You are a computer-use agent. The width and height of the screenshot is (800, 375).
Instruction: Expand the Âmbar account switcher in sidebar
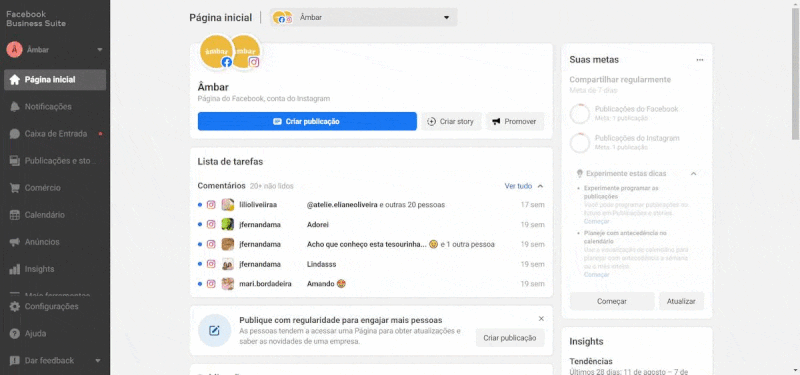coord(99,49)
